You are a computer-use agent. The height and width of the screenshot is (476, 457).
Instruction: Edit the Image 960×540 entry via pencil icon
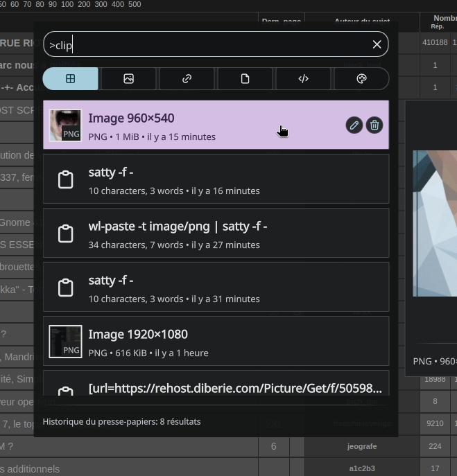click(354, 125)
